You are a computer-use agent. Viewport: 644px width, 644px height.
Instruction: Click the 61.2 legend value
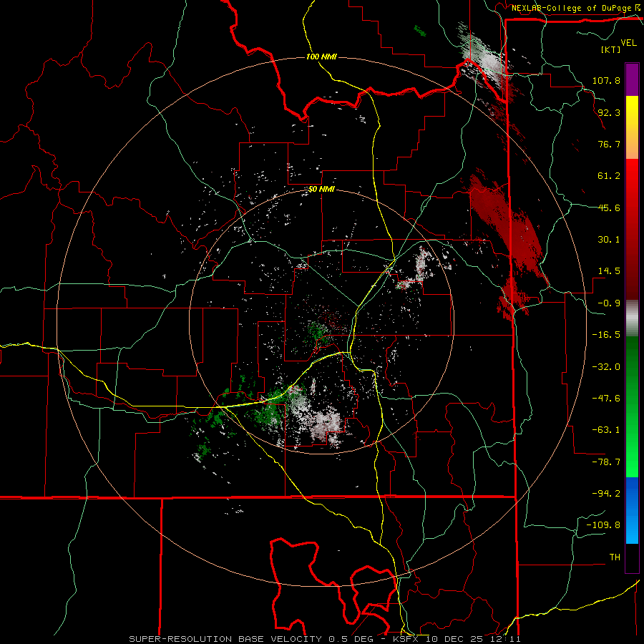click(609, 176)
